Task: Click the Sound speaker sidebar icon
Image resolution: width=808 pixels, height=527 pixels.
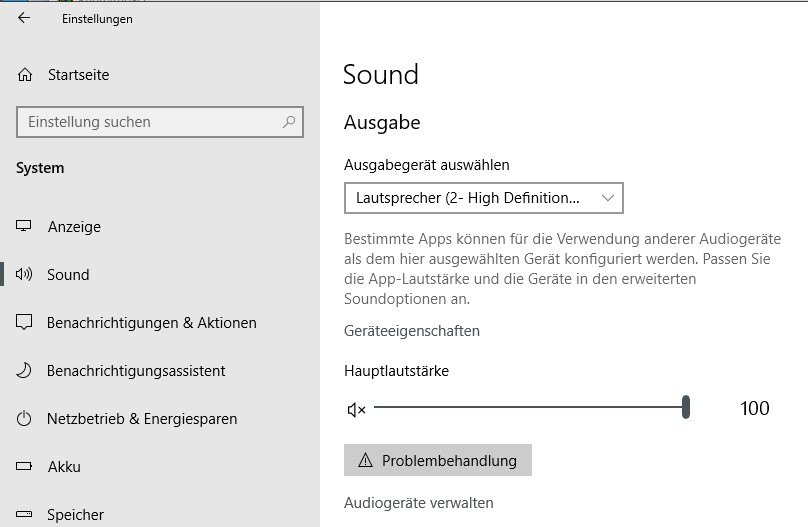Action: [x=24, y=274]
